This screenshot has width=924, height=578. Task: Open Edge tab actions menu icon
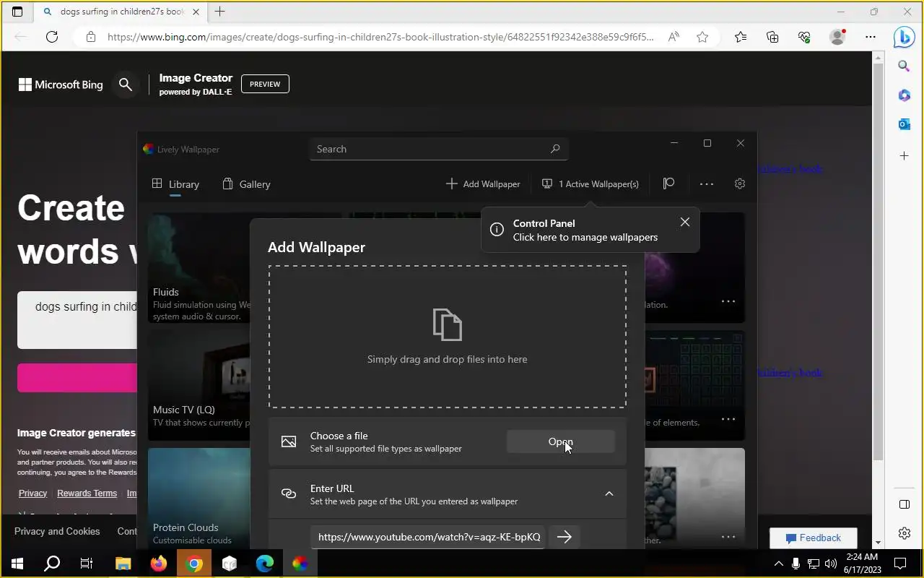[17, 12]
